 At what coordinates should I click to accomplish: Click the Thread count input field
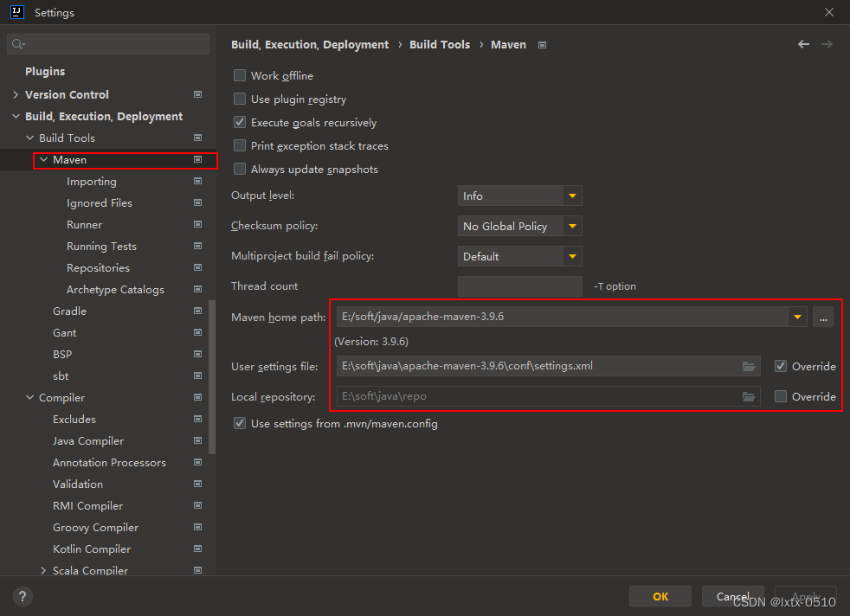[520, 286]
